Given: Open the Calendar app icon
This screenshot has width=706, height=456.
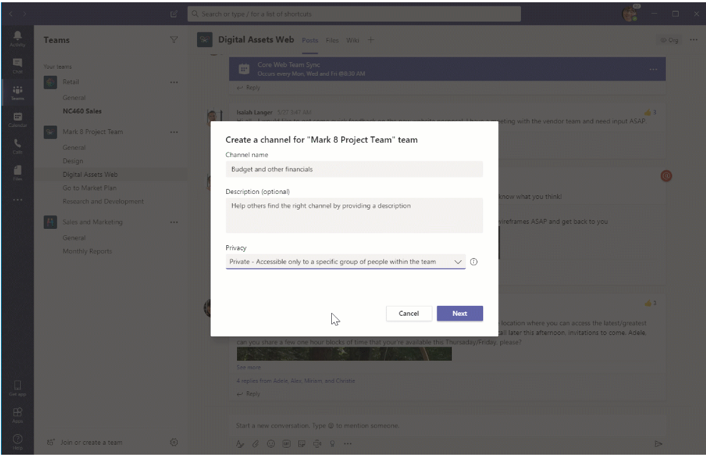Looking at the screenshot, I should (17, 119).
